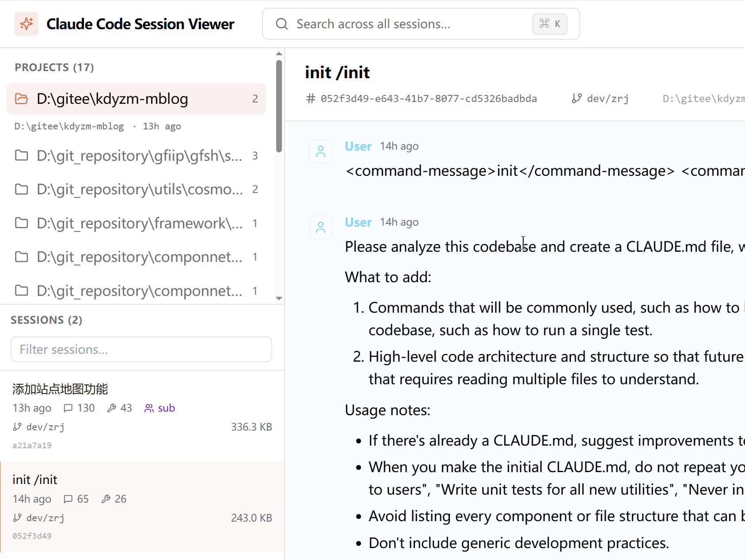The height and width of the screenshot is (560, 745).
Task: Click the PROJECTS (17) heading
Action: pos(54,67)
